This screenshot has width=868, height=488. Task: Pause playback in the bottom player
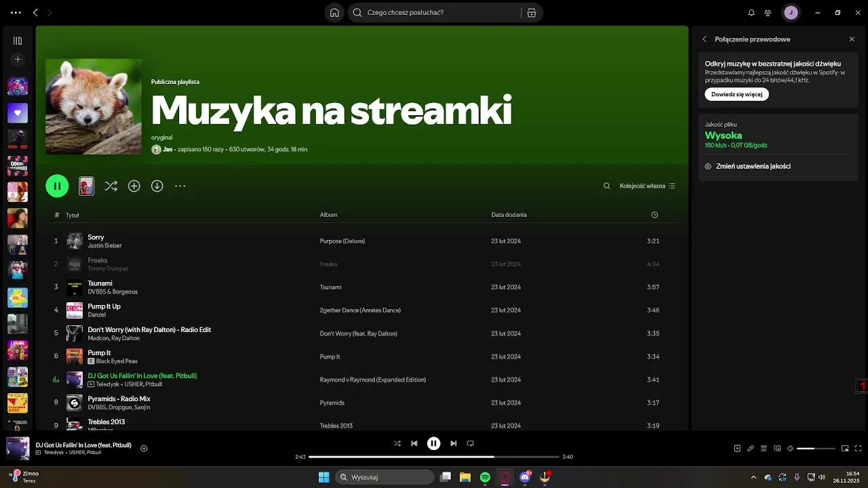pos(434,443)
